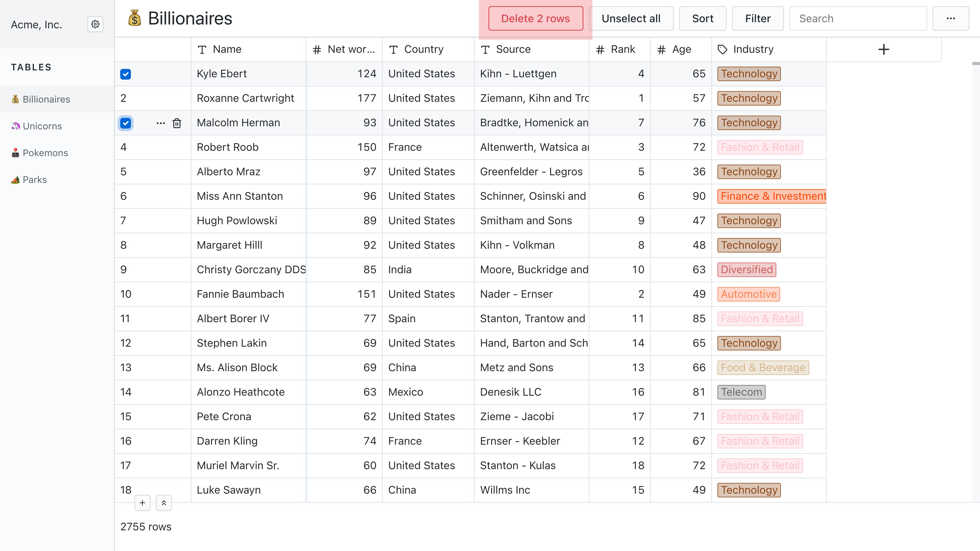This screenshot has width=980, height=551.
Task: Switch to Unicorns table
Action: coord(42,126)
